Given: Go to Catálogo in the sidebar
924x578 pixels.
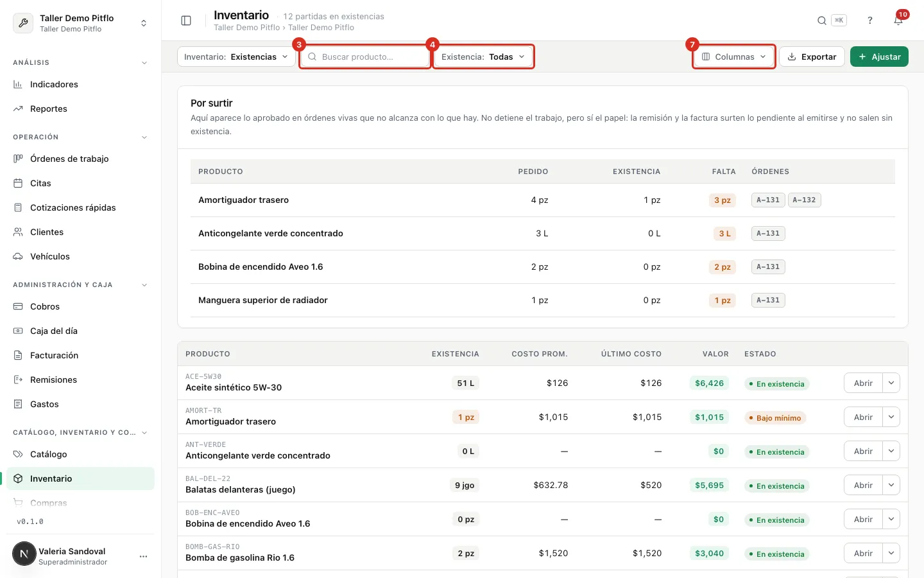Looking at the screenshot, I should (x=80, y=454).
